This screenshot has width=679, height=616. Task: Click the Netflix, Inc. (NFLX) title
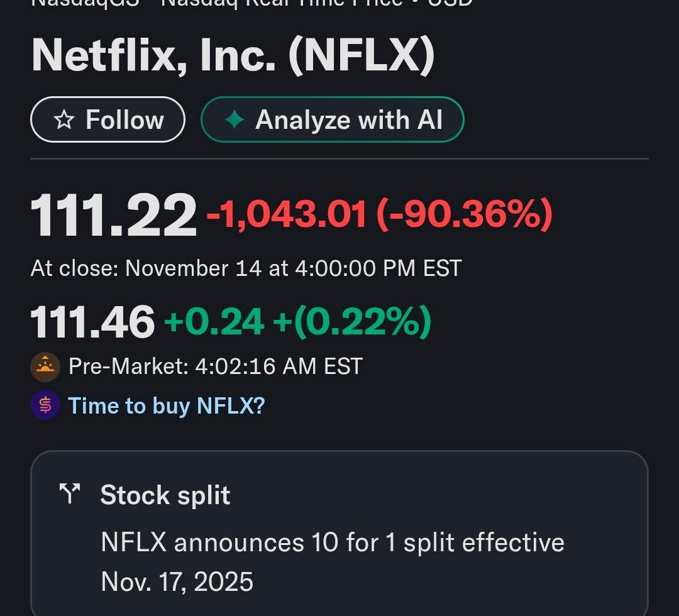(x=233, y=55)
